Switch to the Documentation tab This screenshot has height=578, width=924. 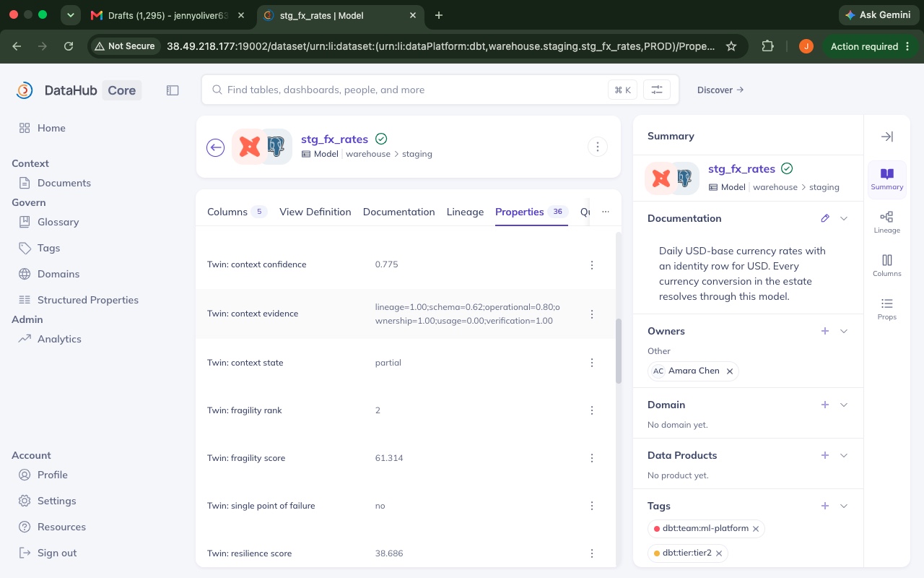pyautogui.click(x=399, y=212)
